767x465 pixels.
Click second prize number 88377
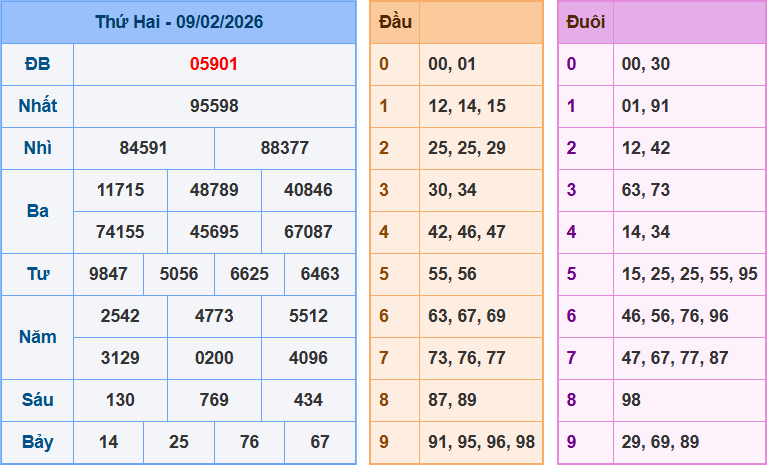click(x=284, y=148)
